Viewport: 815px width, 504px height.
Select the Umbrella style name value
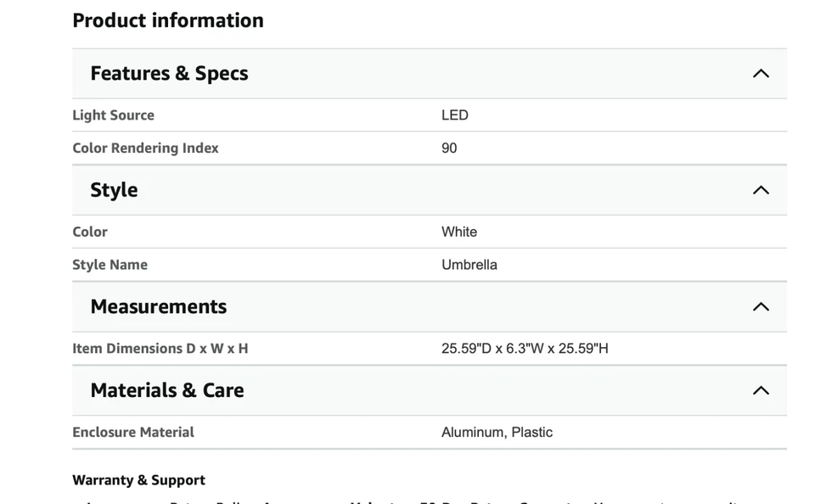click(x=469, y=265)
